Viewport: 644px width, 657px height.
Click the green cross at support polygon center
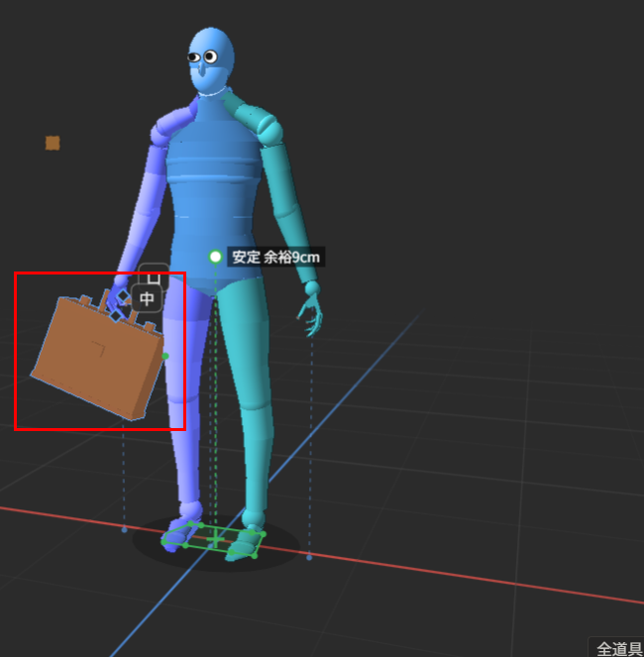215,539
